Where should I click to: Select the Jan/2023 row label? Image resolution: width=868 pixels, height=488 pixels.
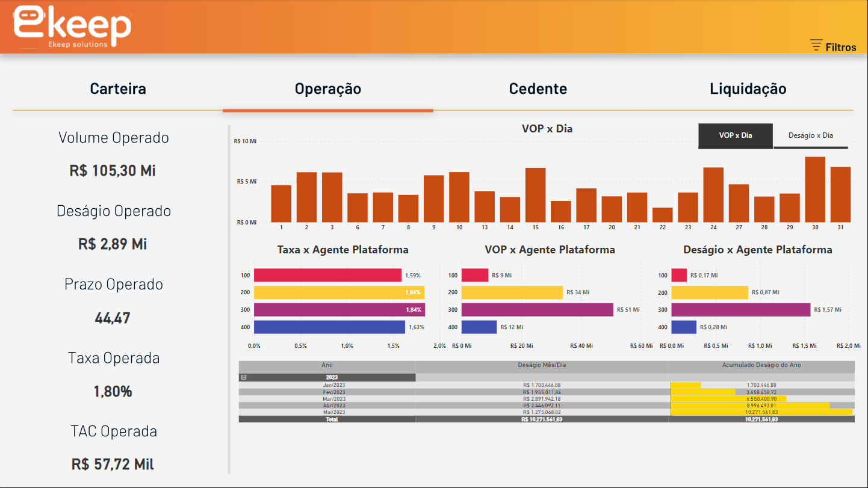[x=334, y=385]
